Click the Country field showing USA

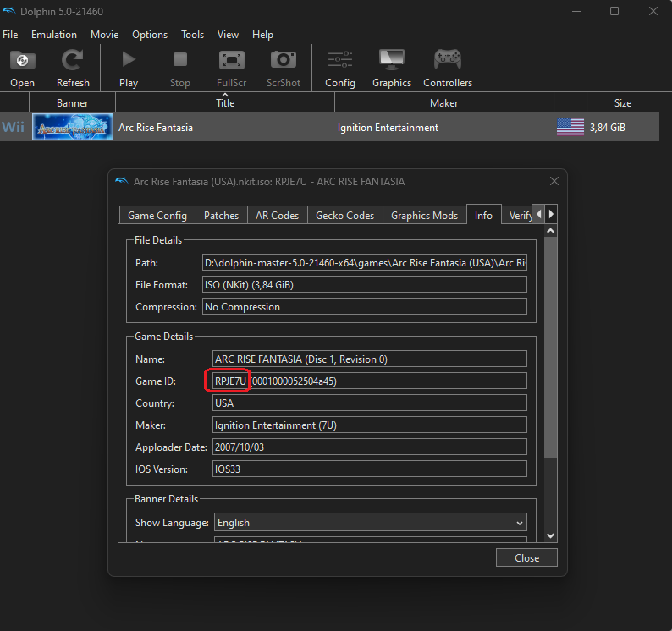(x=370, y=403)
